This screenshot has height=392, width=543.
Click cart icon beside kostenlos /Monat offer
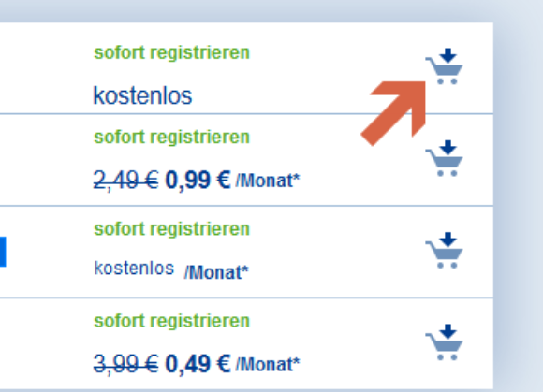(x=445, y=250)
